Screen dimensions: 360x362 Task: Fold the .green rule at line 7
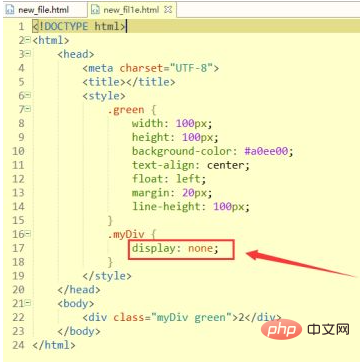coord(28,109)
